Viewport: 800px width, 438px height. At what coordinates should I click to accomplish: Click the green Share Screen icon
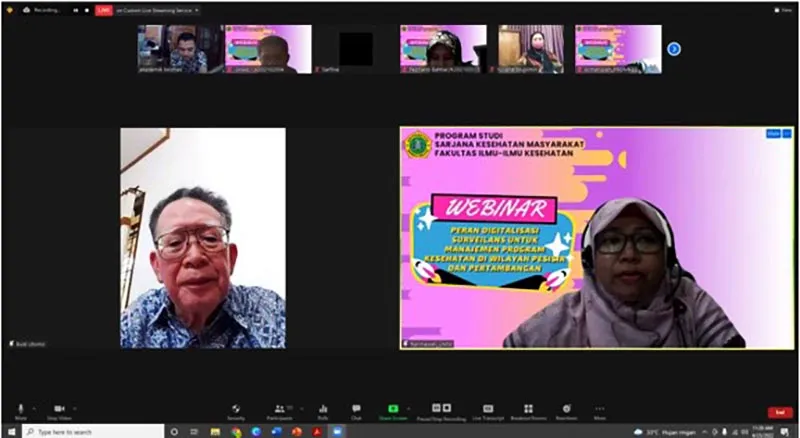coord(393,410)
